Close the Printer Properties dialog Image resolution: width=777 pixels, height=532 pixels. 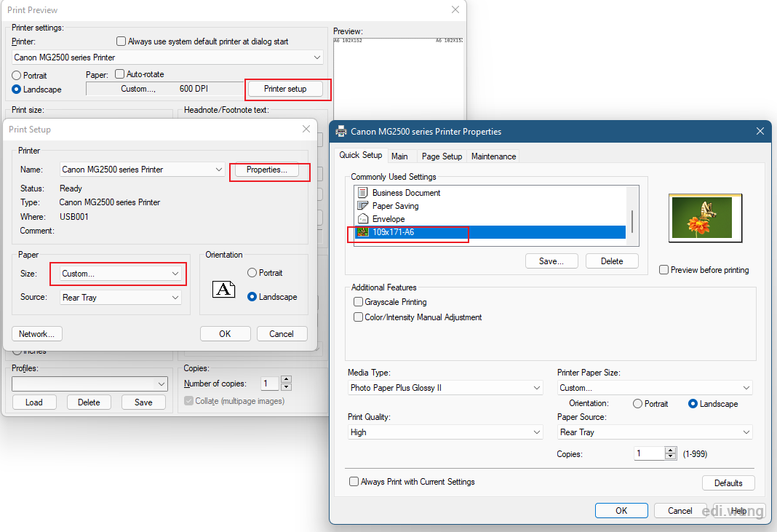[x=760, y=132]
